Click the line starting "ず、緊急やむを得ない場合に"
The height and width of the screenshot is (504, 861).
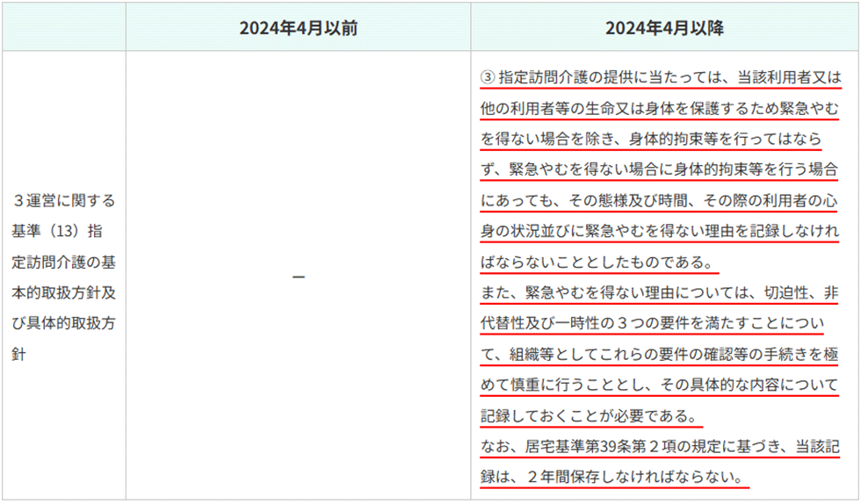click(660, 169)
